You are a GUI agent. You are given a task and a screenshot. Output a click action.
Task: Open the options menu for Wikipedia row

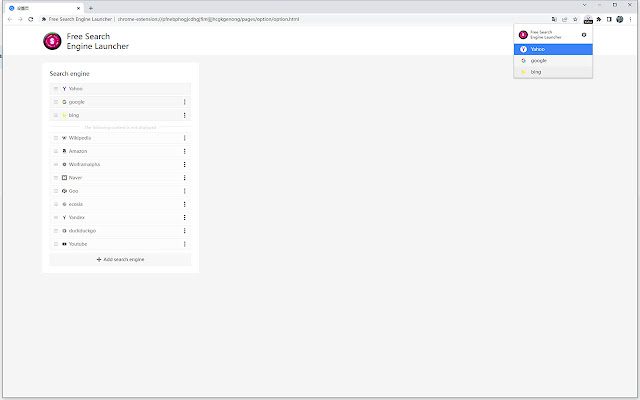[x=184, y=138]
